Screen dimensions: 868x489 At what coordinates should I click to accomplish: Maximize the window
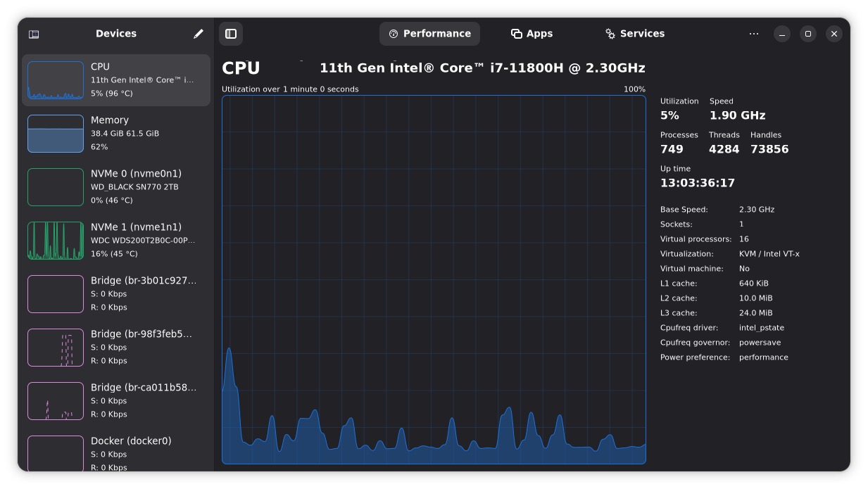[x=808, y=34]
